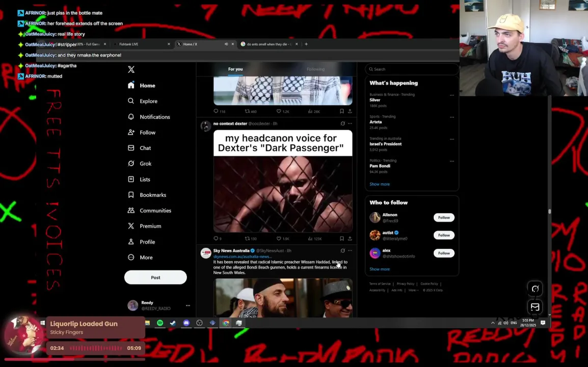
Task: Click the X logo above Home
Action: [131, 69]
